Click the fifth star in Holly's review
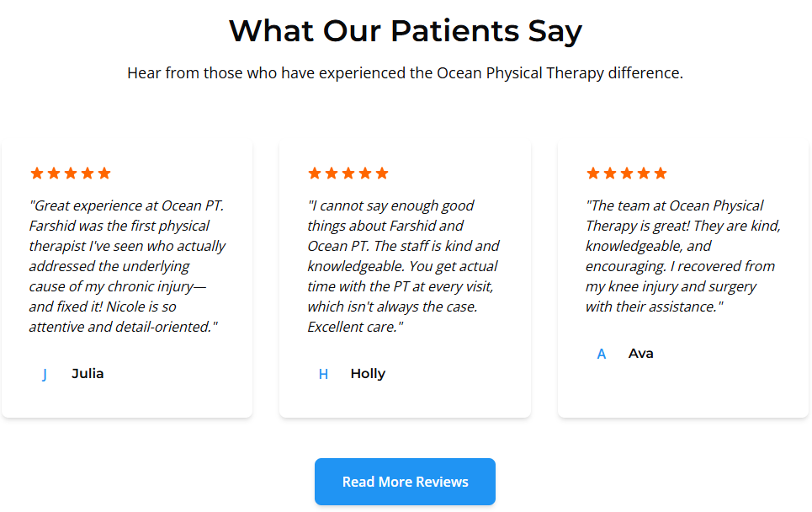The width and height of the screenshot is (812, 512). (382, 173)
